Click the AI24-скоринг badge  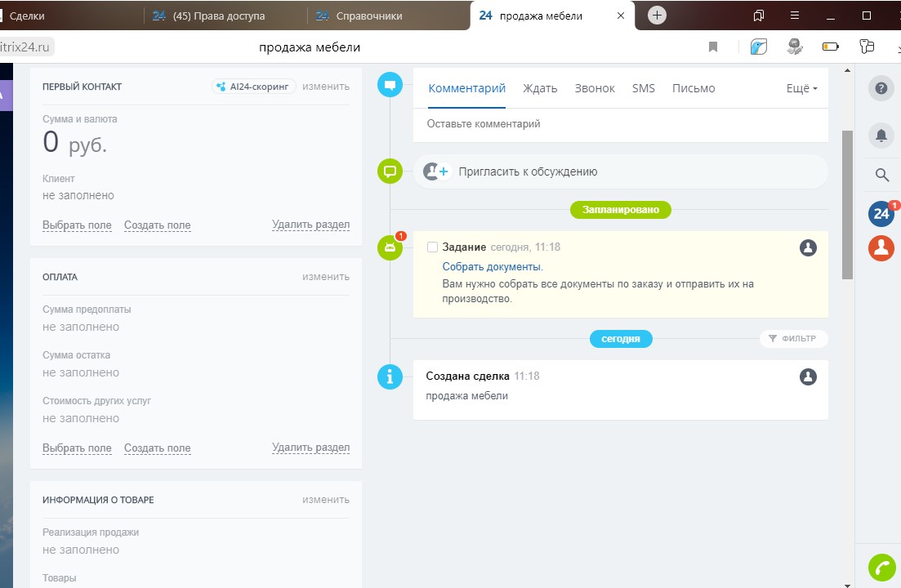pyautogui.click(x=253, y=87)
